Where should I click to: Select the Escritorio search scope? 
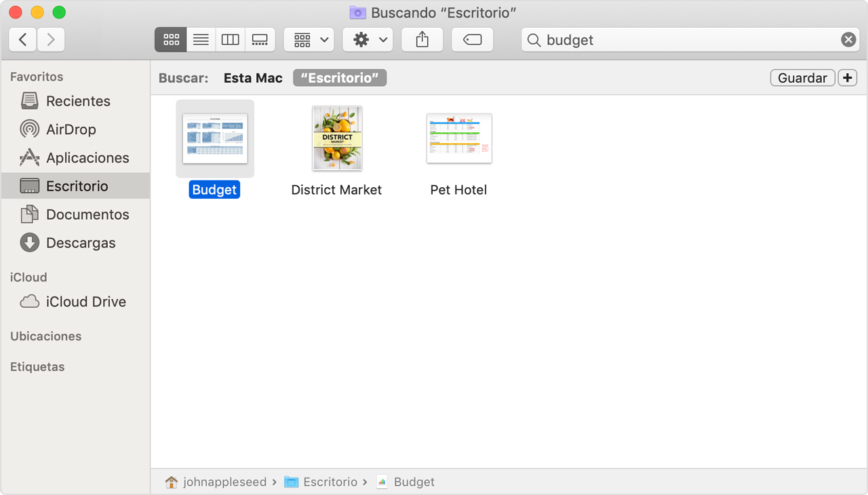tap(339, 77)
